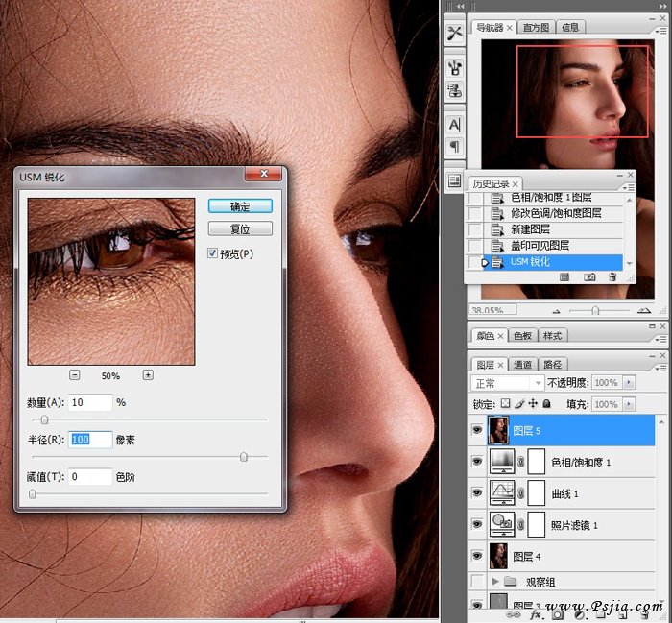This screenshot has width=672, height=623.
Task: Click the lock all padlock icon
Action: (x=546, y=404)
